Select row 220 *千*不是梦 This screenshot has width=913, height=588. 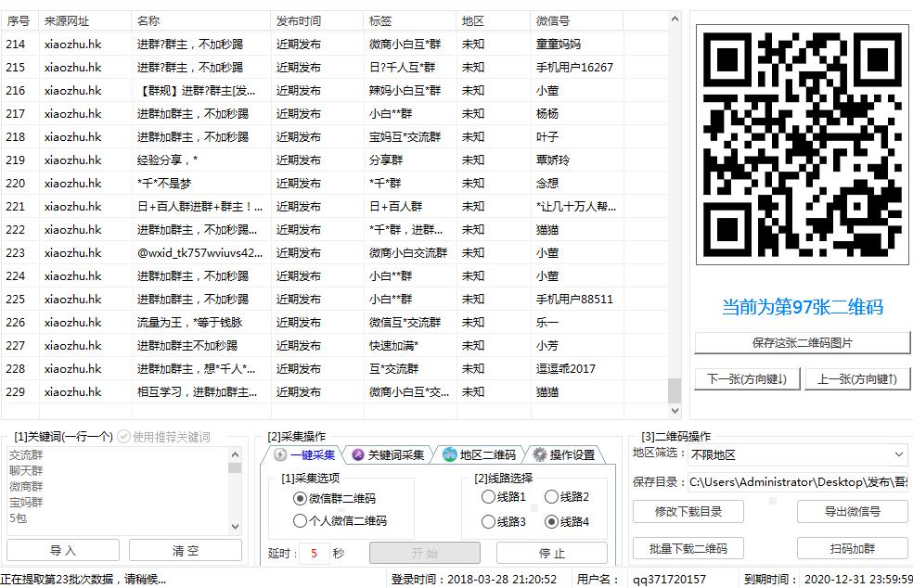pyautogui.click(x=335, y=184)
